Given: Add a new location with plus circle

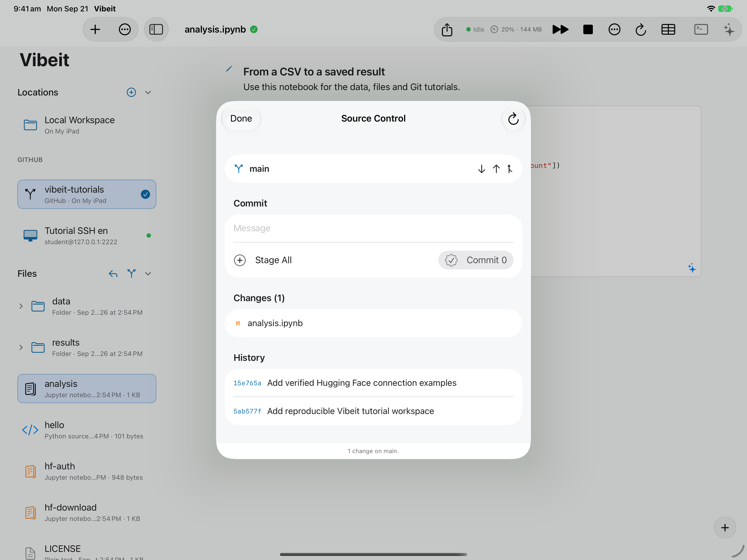Looking at the screenshot, I should click(x=131, y=92).
